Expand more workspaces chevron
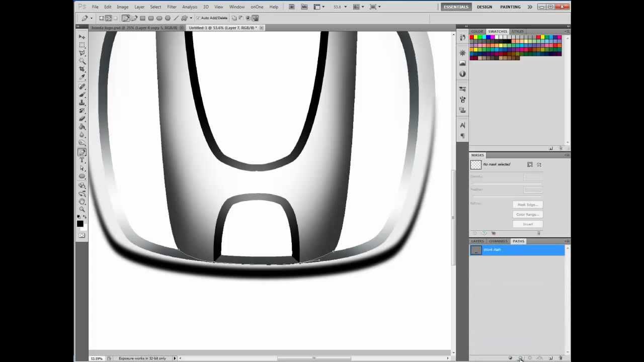 (x=530, y=7)
